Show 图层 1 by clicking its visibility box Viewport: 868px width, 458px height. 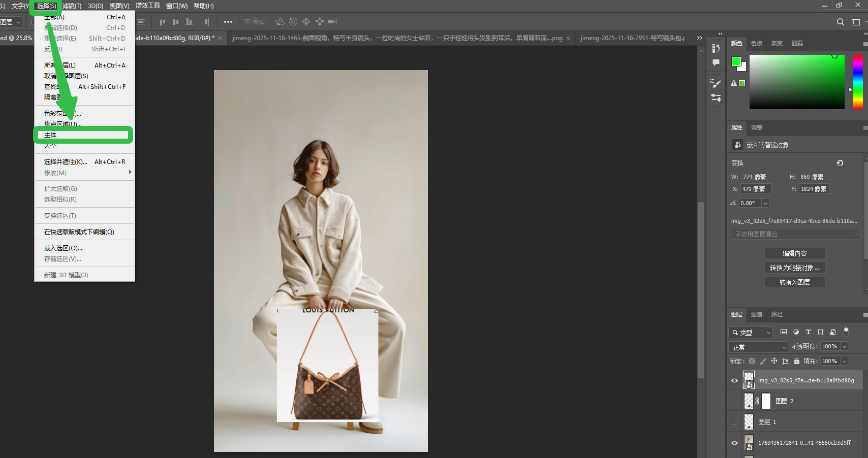734,422
